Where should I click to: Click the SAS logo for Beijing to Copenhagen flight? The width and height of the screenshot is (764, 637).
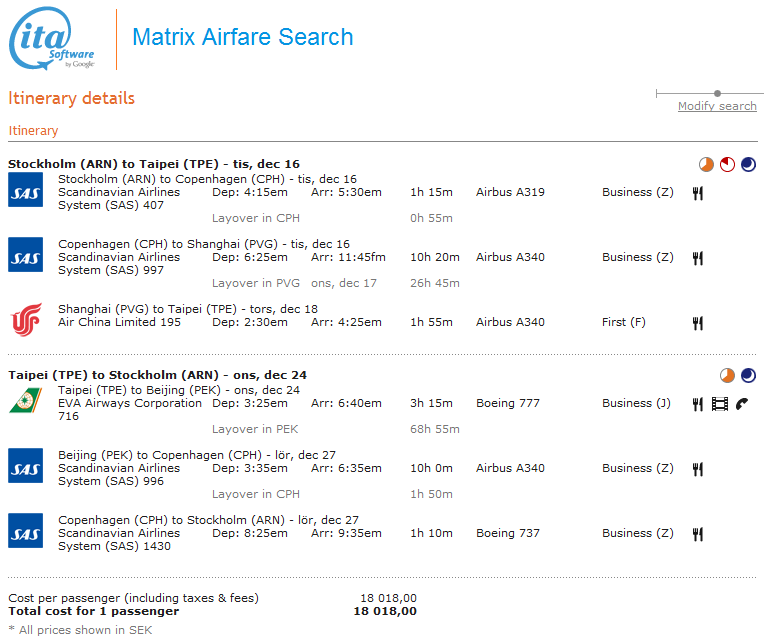tap(25, 467)
